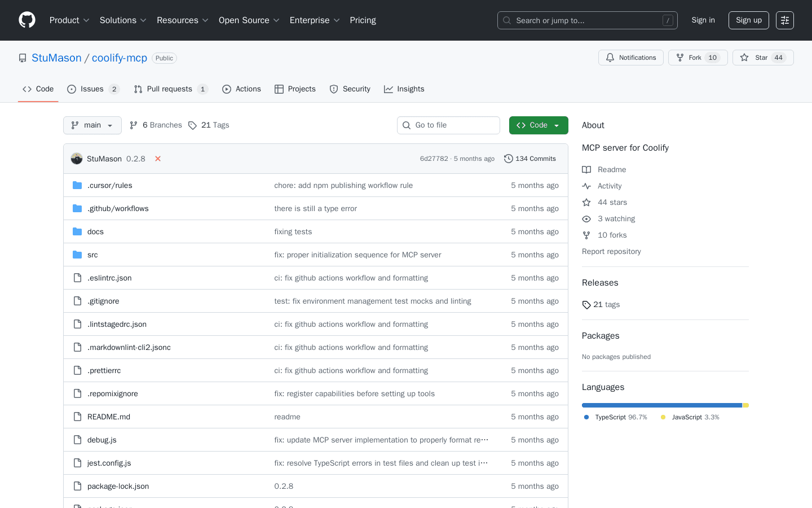The image size is (812, 508).
Task: Click the red X commit status indicator
Action: [157, 159]
